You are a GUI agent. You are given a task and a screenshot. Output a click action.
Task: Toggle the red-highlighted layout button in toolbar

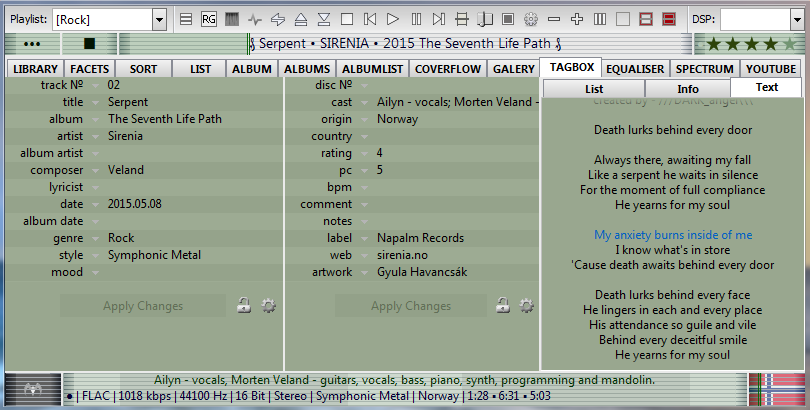click(669, 19)
